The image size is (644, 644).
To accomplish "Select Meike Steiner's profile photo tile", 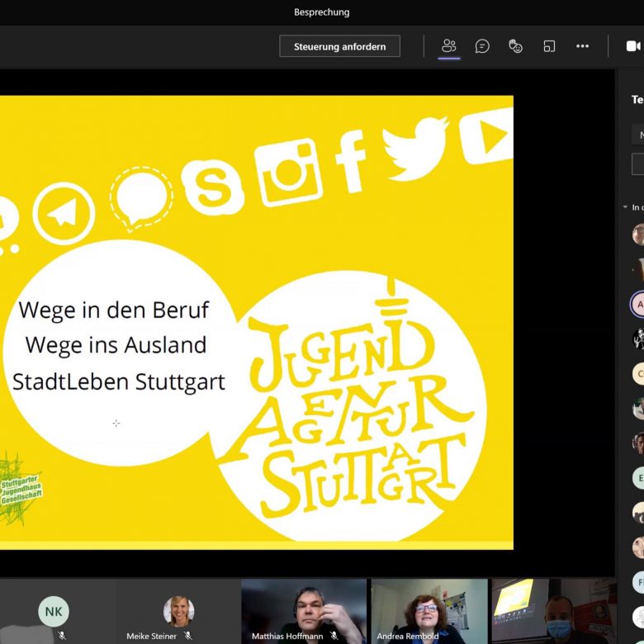I will point(178,611).
